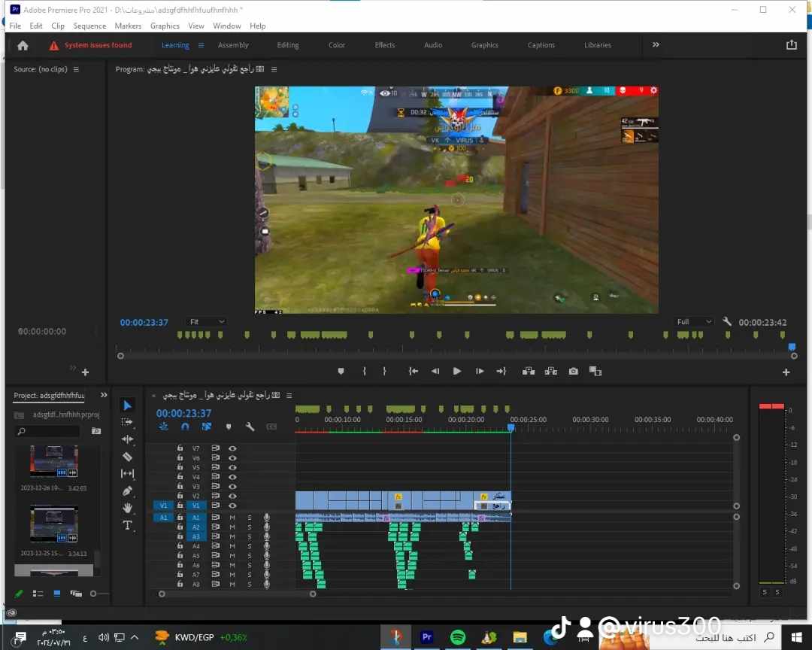Open Program Monitor wrench settings

point(727,322)
